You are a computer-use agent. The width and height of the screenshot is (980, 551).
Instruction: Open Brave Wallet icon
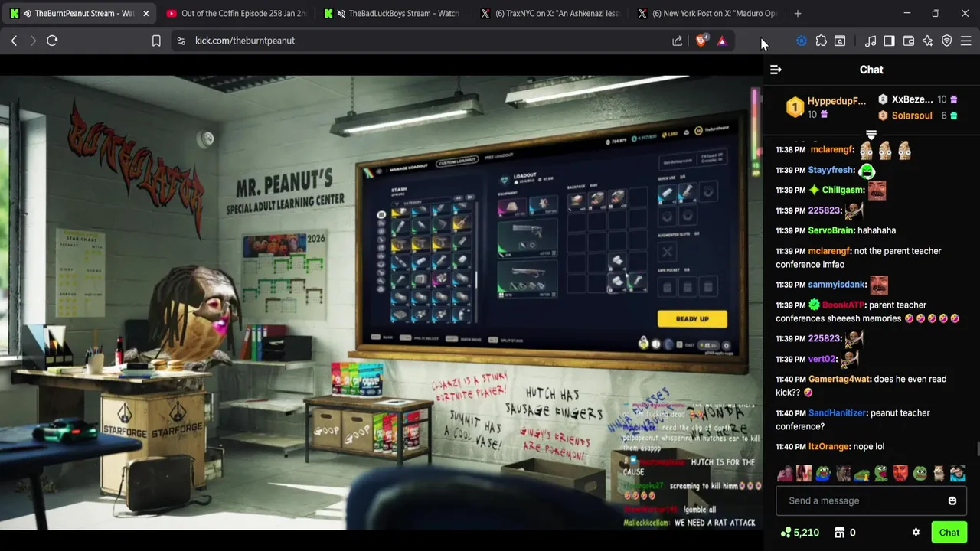[909, 41]
